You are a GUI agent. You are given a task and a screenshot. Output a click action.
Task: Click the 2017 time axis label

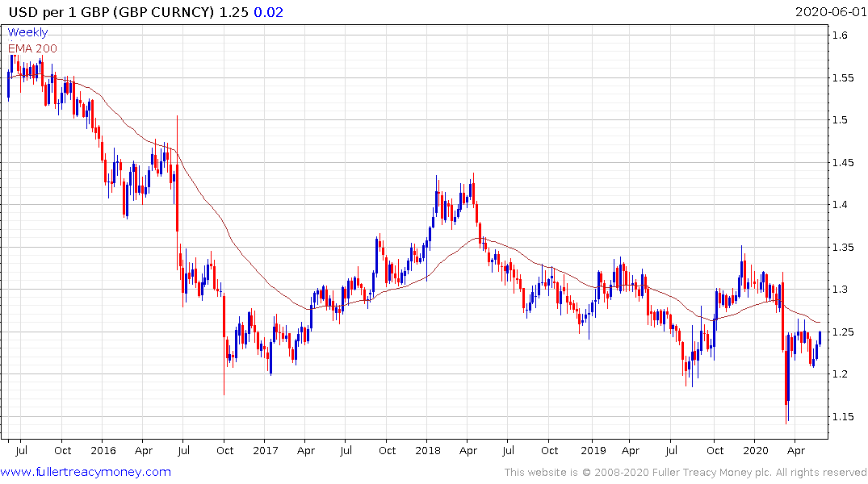(265, 450)
